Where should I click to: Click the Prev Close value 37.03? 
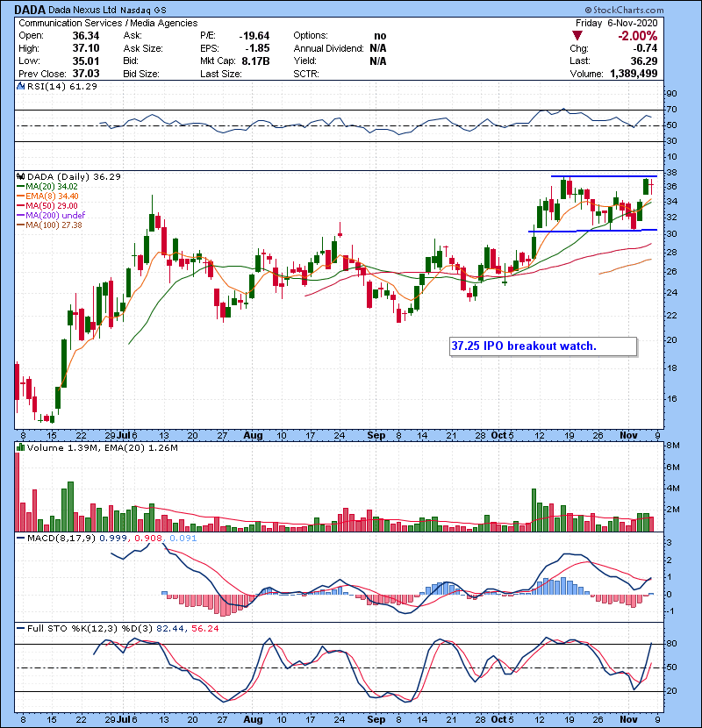pos(85,74)
